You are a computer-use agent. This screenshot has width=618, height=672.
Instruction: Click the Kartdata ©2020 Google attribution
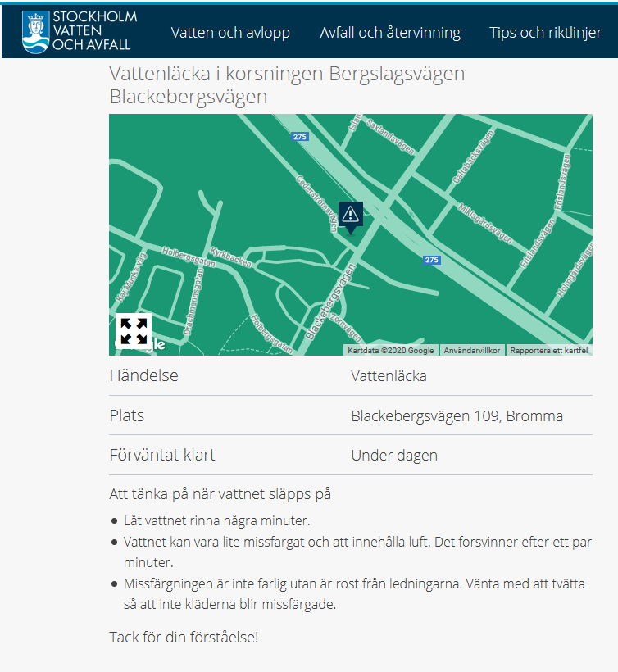[390, 350]
